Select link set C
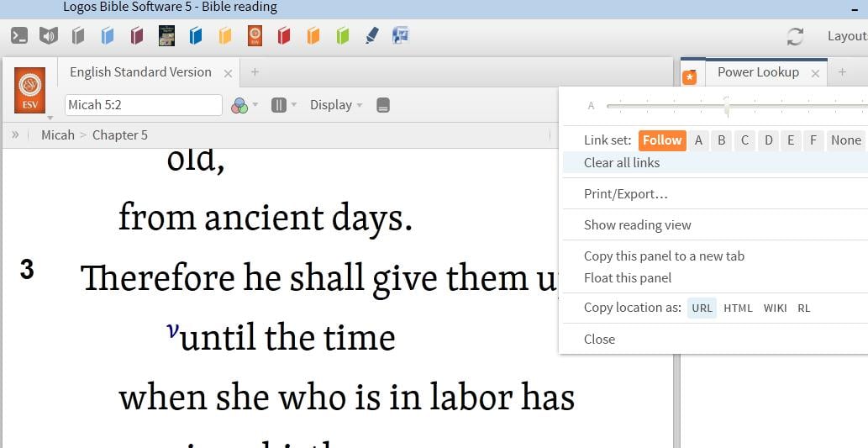The height and width of the screenshot is (448, 868). [745, 140]
